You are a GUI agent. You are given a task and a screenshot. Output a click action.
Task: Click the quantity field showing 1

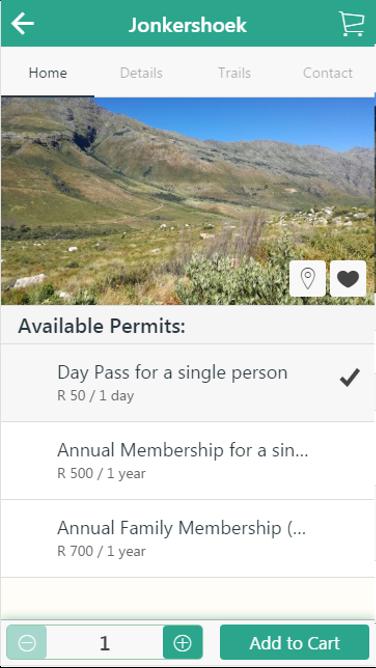(105, 642)
